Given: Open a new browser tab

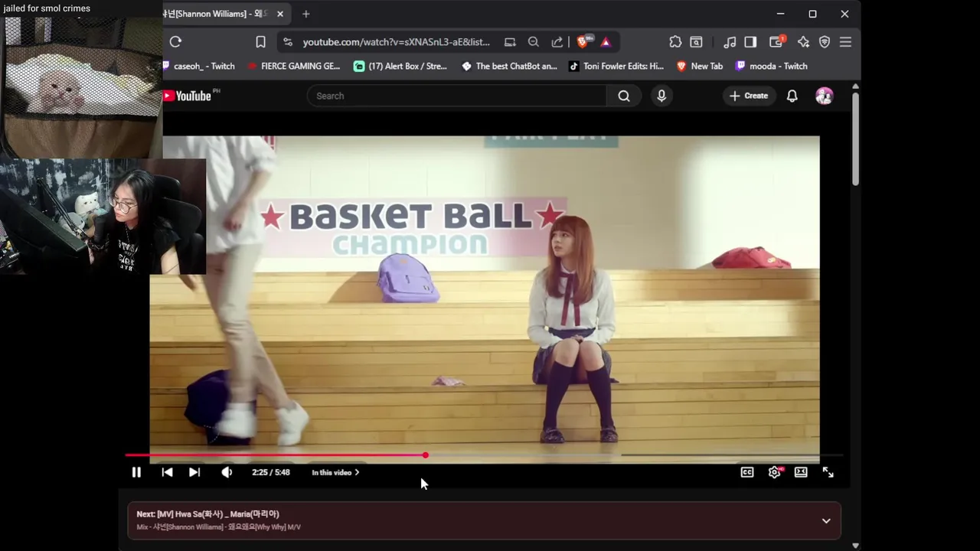Looking at the screenshot, I should point(306,14).
